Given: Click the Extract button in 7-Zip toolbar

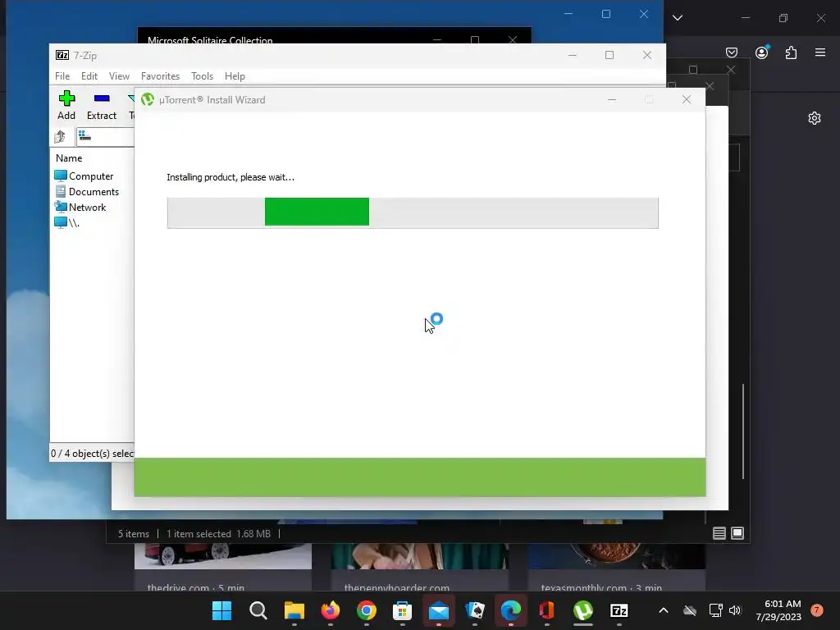Looking at the screenshot, I should click(x=101, y=105).
